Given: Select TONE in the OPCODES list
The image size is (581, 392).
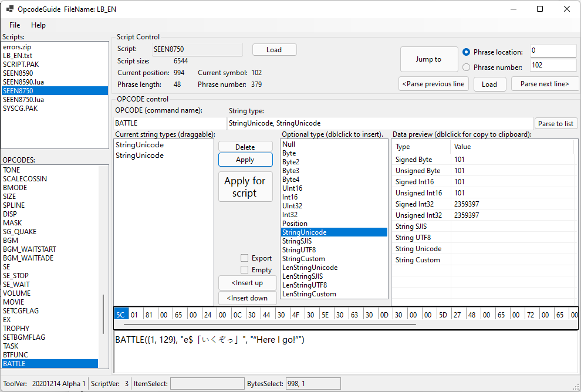Looking at the screenshot, I should (x=50, y=170).
